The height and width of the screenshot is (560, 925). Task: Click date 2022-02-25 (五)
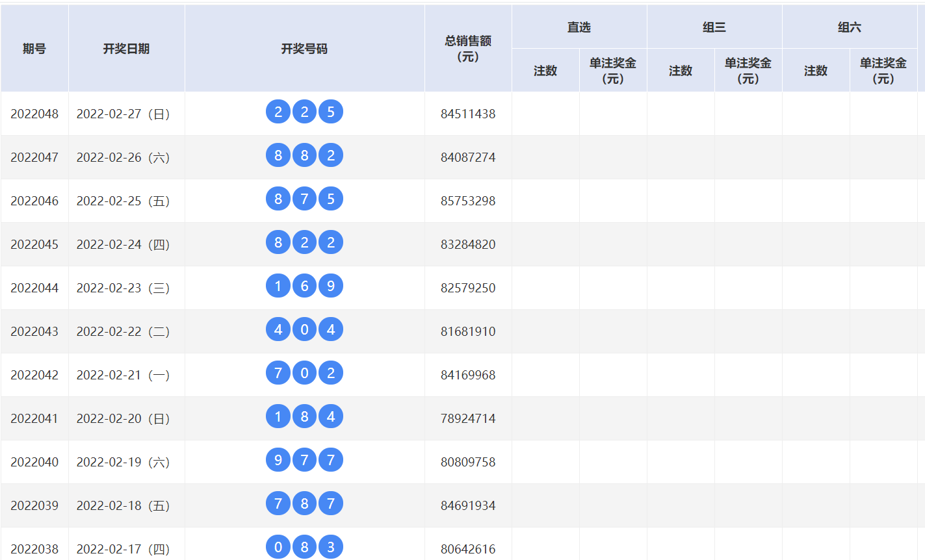click(124, 201)
